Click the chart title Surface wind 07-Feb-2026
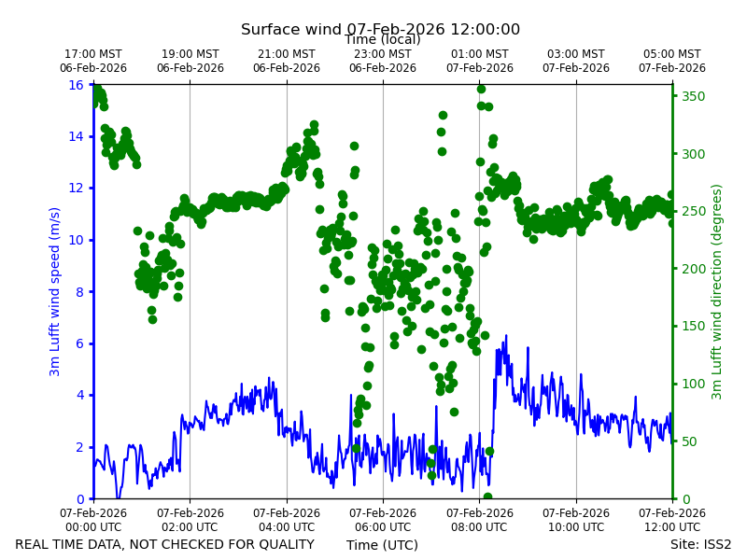This screenshot has width=747, height=560. (x=380, y=29)
